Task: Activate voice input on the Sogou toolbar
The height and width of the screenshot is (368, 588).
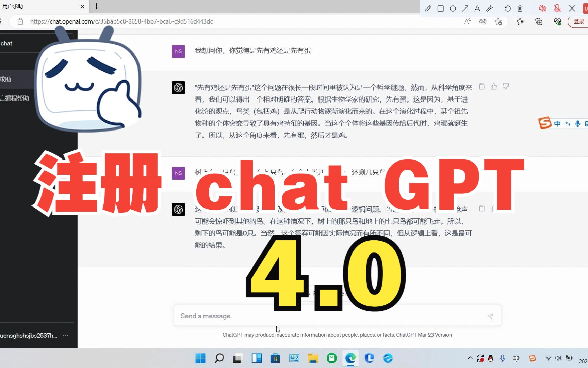Action: (577, 124)
